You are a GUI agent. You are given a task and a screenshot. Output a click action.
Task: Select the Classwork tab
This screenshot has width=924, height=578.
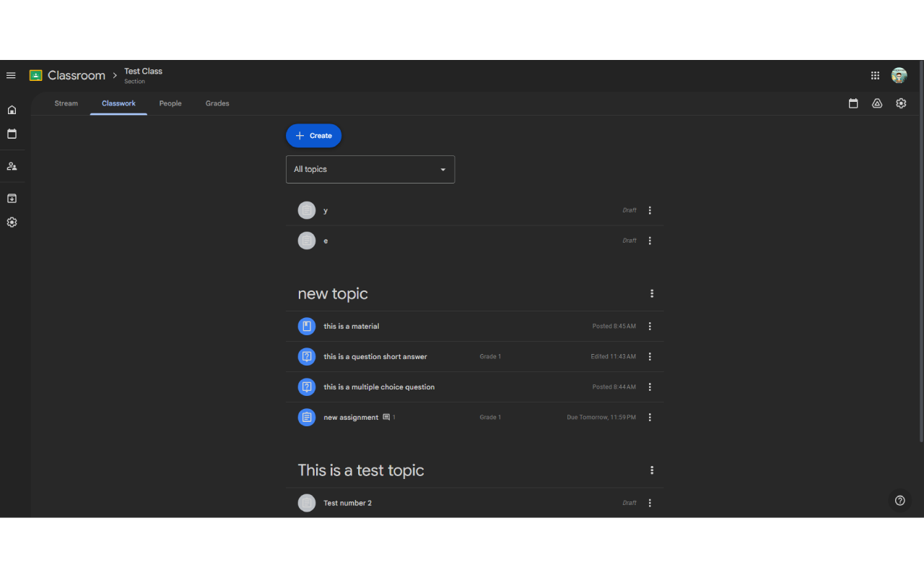pos(118,103)
